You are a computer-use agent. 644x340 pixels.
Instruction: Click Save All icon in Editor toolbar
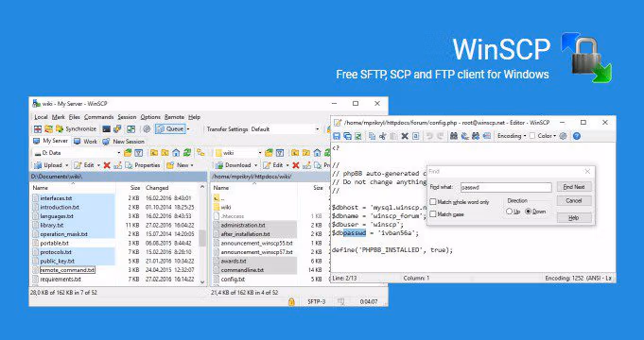[x=347, y=136]
